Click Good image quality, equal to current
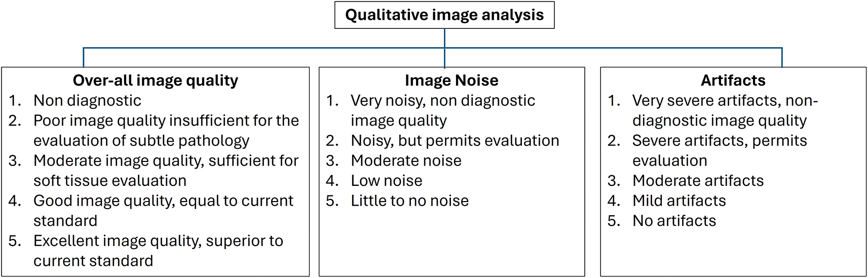The image size is (868, 278). (163, 211)
